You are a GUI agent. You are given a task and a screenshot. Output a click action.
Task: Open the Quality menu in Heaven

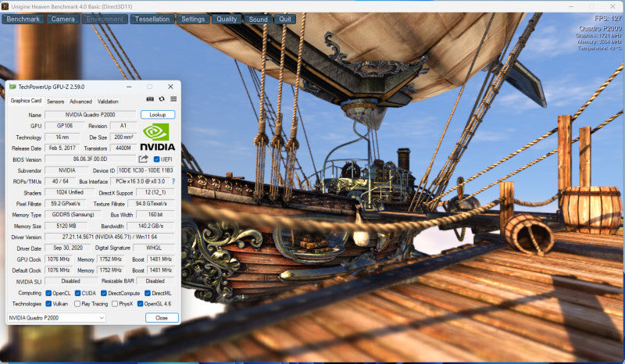pos(227,19)
